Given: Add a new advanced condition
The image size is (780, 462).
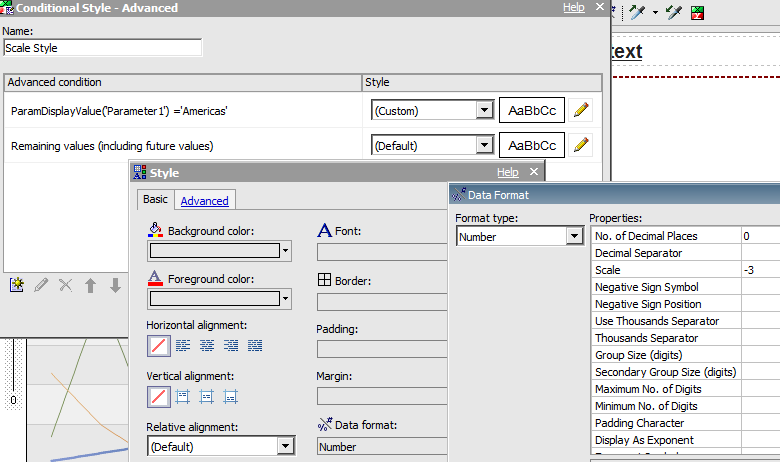Looking at the screenshot, I should click(x=16, y=285).
